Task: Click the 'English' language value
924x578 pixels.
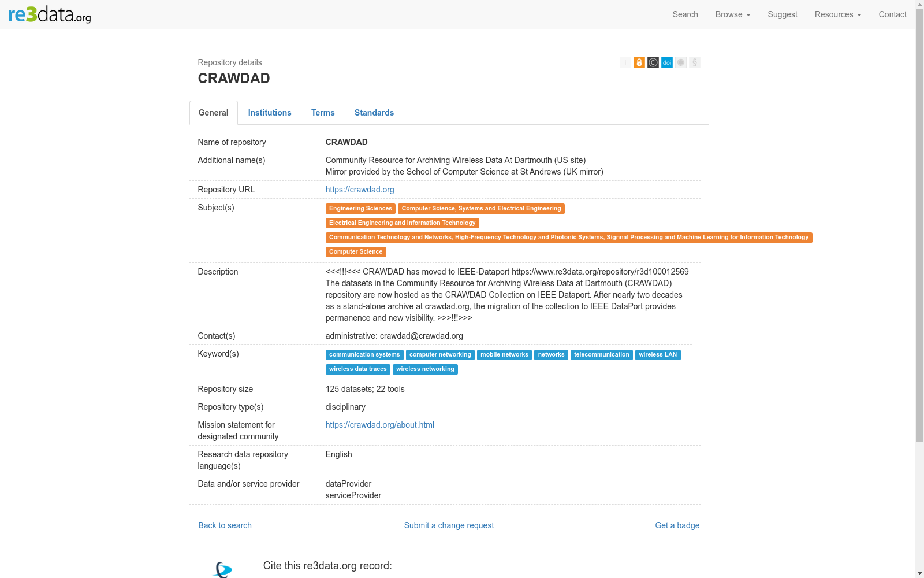Action: pos(339,454)
